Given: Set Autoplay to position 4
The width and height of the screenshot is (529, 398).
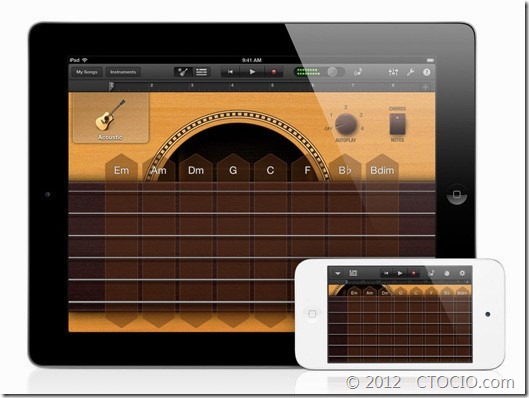Looking at the screenshot, I should tap(362, 129).
